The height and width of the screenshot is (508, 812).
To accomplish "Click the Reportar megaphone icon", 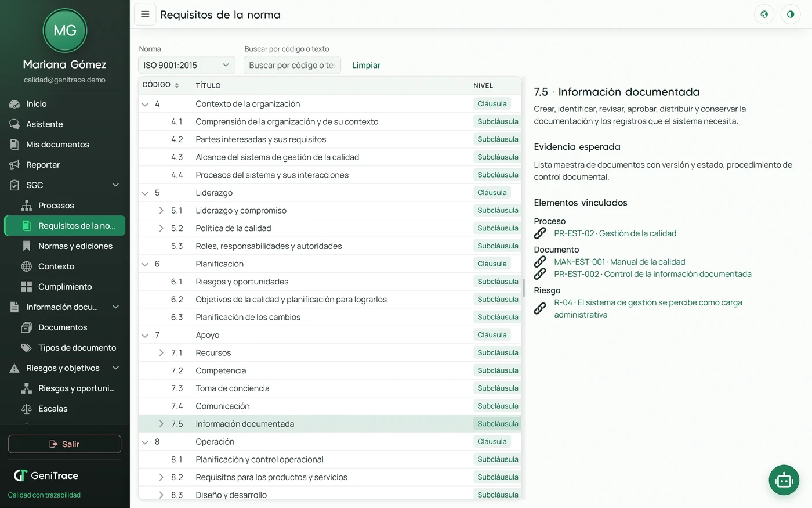I will click(14, 165).
